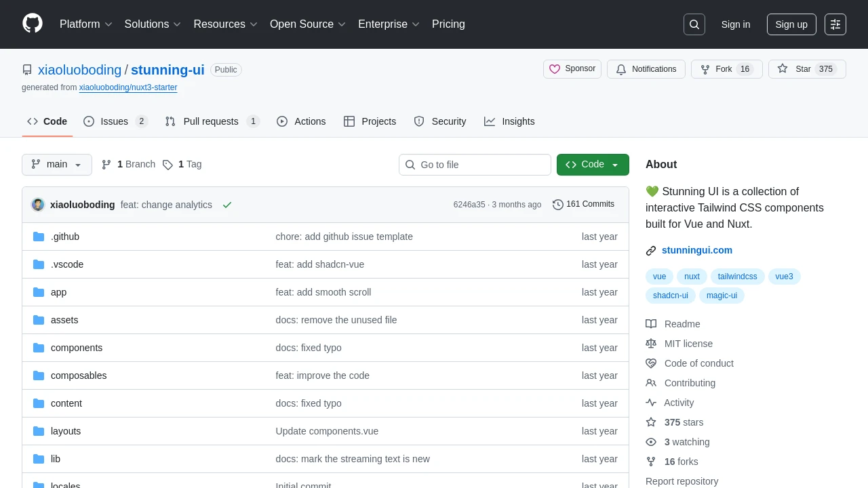Open the main branch selector dropdown
Image resolution: width=868 pixels, height=488 pixels.
[57, 165]
